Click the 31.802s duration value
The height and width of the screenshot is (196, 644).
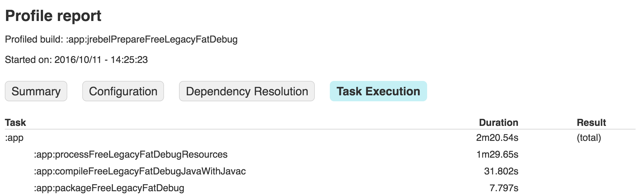501,171
